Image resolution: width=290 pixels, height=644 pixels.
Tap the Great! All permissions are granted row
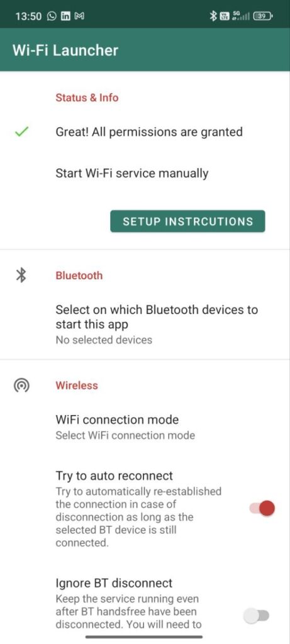pyautogui.click(x=145, y=132)
